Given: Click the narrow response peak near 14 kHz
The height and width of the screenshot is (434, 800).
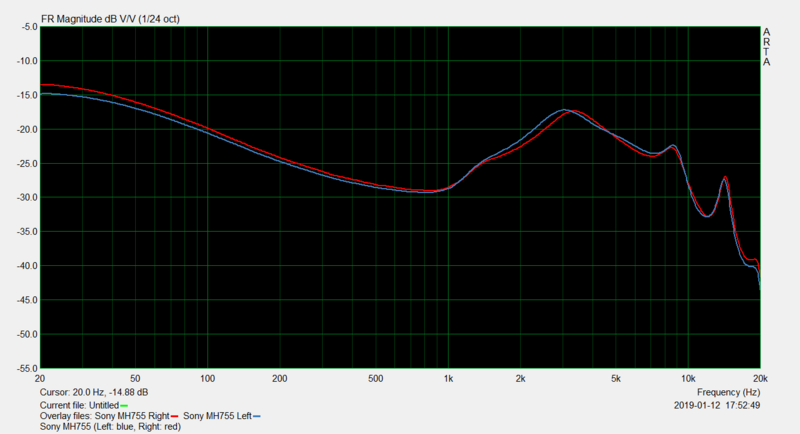Looking at the screenshot, I should [x=725, y=177].
